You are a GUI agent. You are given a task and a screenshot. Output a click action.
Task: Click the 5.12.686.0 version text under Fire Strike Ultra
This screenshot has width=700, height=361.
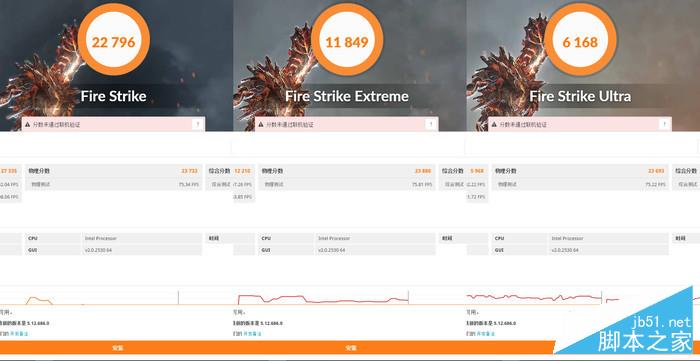tap(505, 323)
